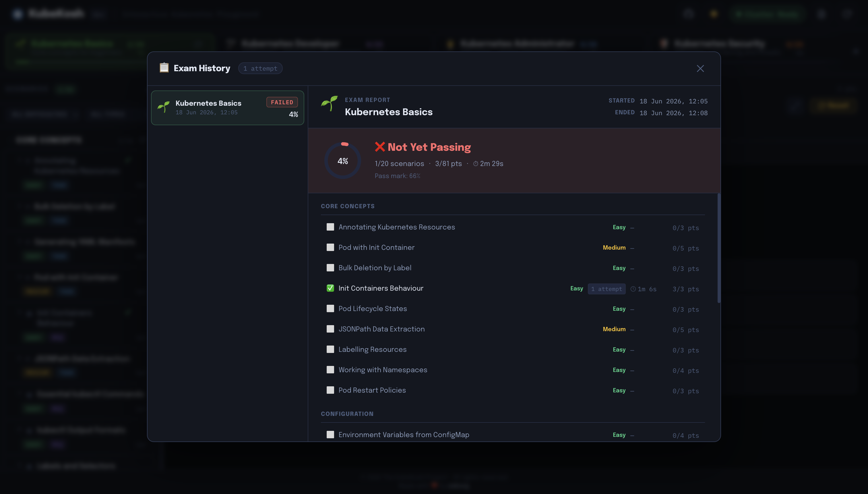Click the "0/4 pts" score for Working with Namespaces
This screenshot has height=494, width=868.
click(685, 370)
